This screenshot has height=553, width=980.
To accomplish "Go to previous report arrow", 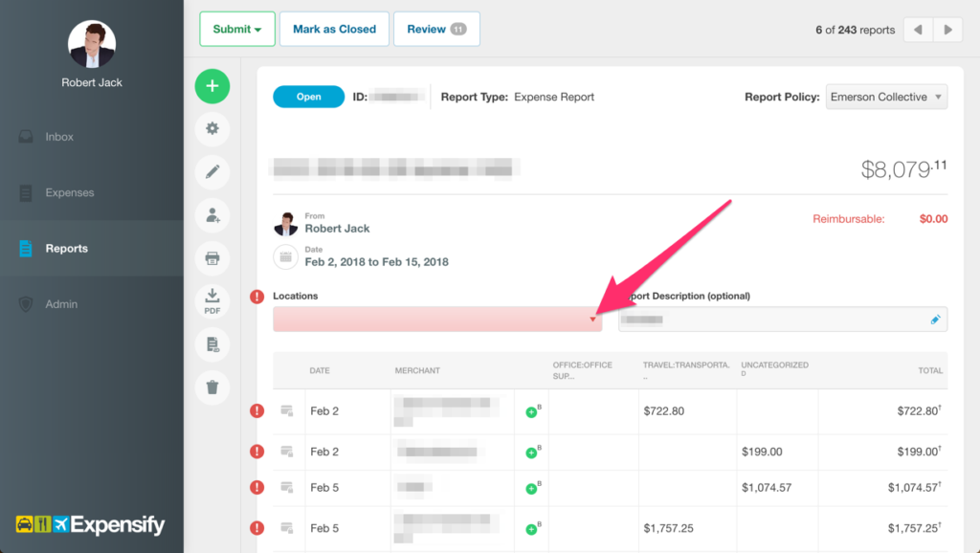I will [x=918, y=30].
